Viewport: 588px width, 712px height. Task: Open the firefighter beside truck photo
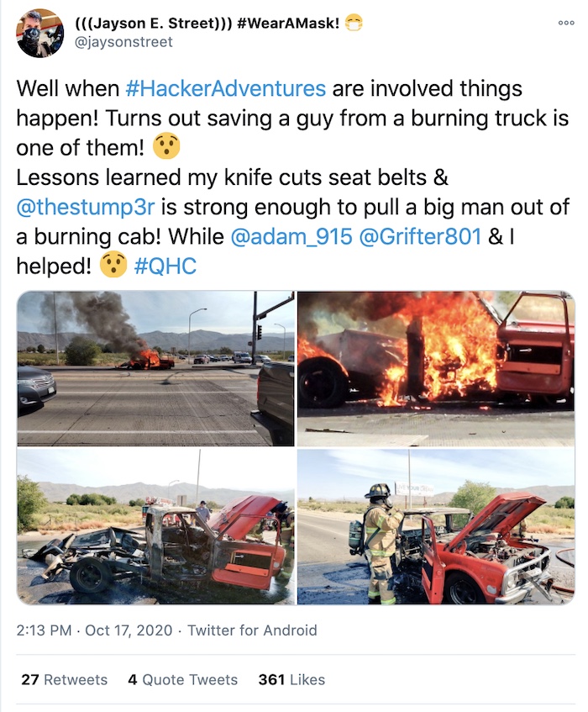pyautogui.click(x=437, y=527)
